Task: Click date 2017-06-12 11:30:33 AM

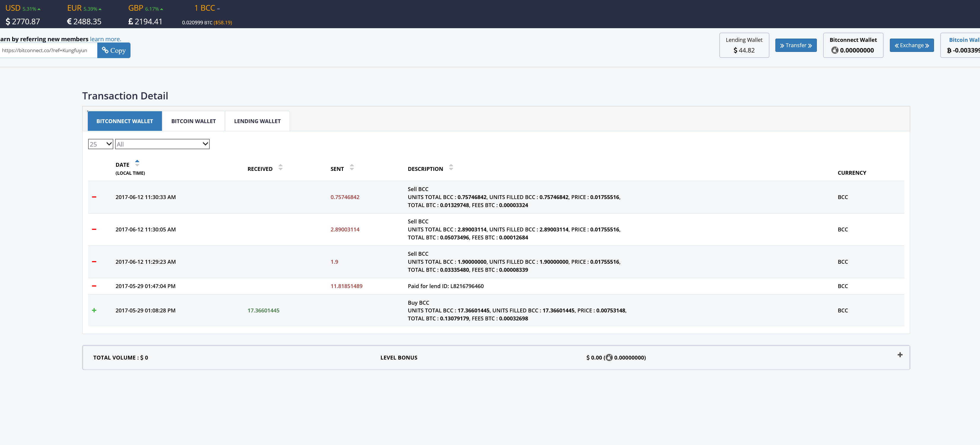Action: click(146, 197)
